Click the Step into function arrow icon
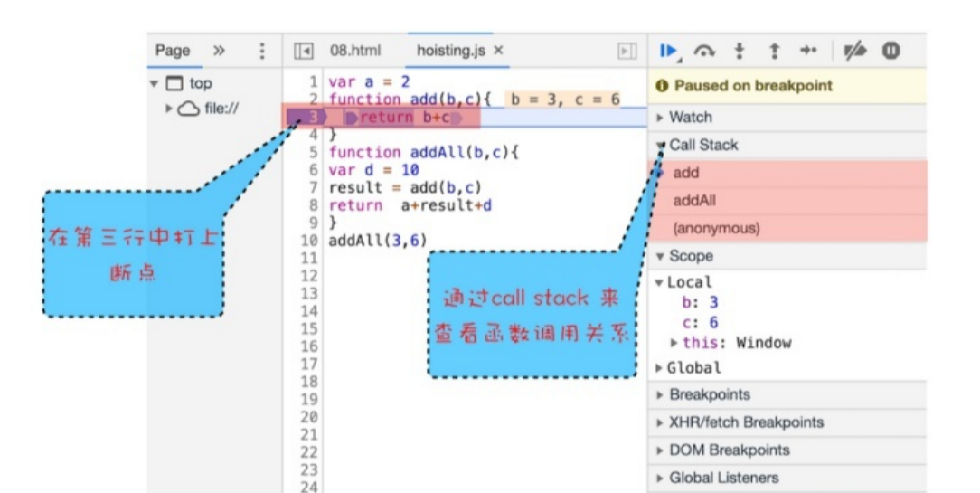The width and height of the screenshot is (980, 493). coord(740,51)
